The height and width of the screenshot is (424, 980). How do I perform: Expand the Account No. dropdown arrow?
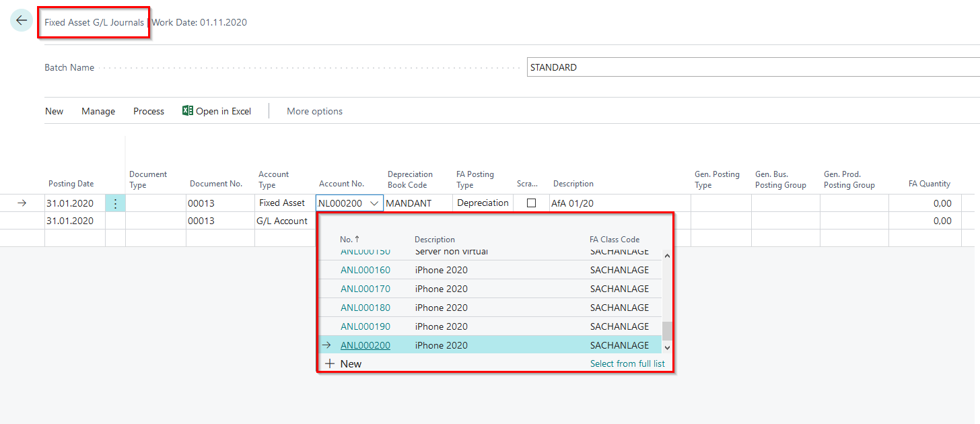click(374, 203)
